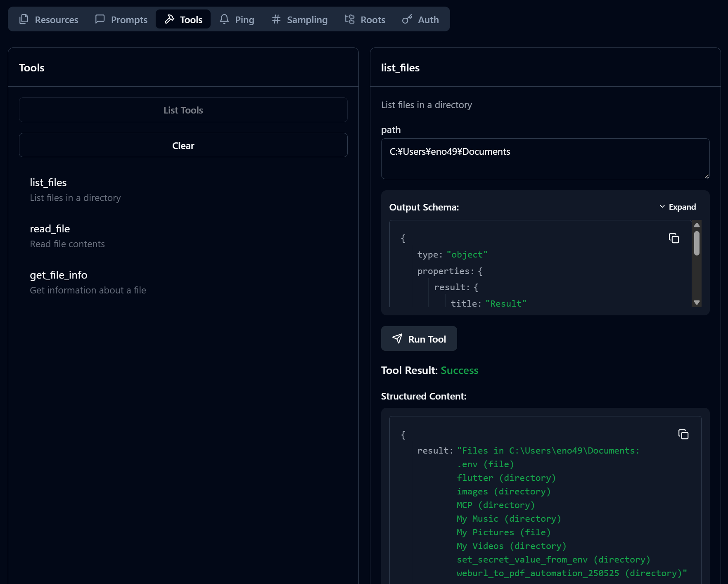Click the bell icon next to Ping

click(x=224, y=19)
